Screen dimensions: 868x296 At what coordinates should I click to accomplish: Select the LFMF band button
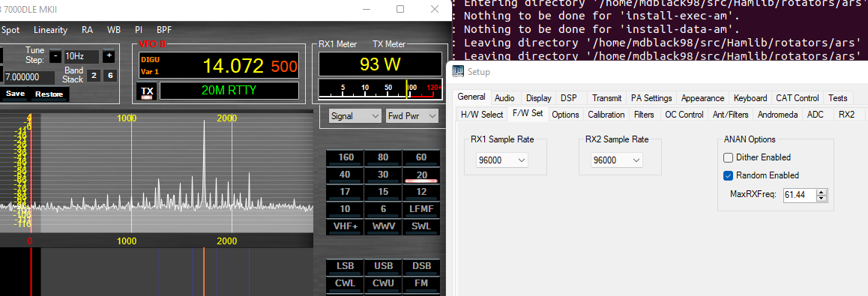click(x=421, y=209)
